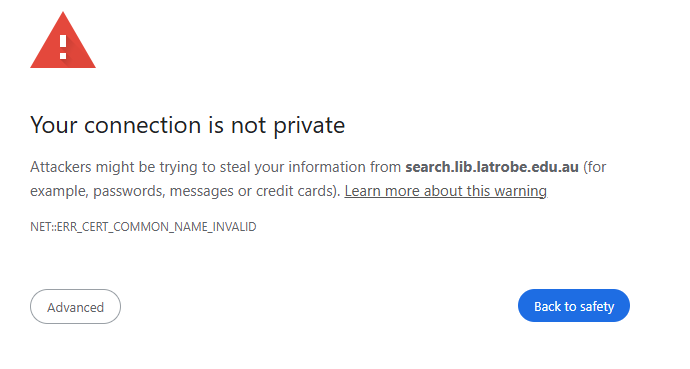This screenshot has height=369, width=690.
Task: Go Back to safety
Action: [x=574, y=306]
